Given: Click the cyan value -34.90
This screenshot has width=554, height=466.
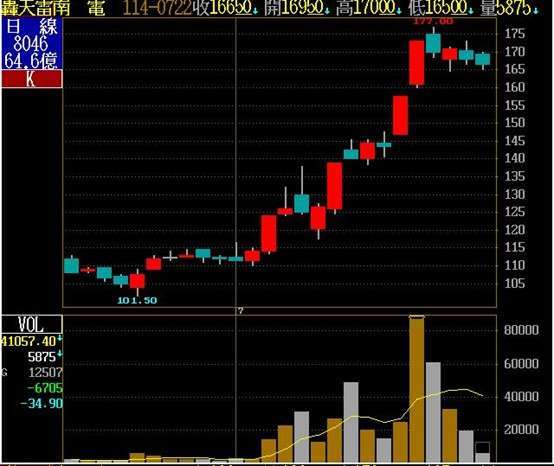Looking at the screenshot, I should point(42,403).
